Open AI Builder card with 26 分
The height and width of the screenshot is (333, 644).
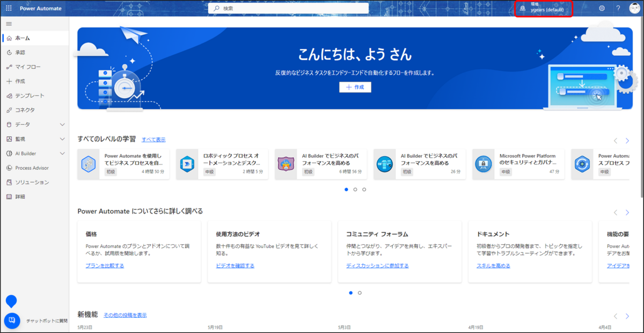(x=420, y=164)
